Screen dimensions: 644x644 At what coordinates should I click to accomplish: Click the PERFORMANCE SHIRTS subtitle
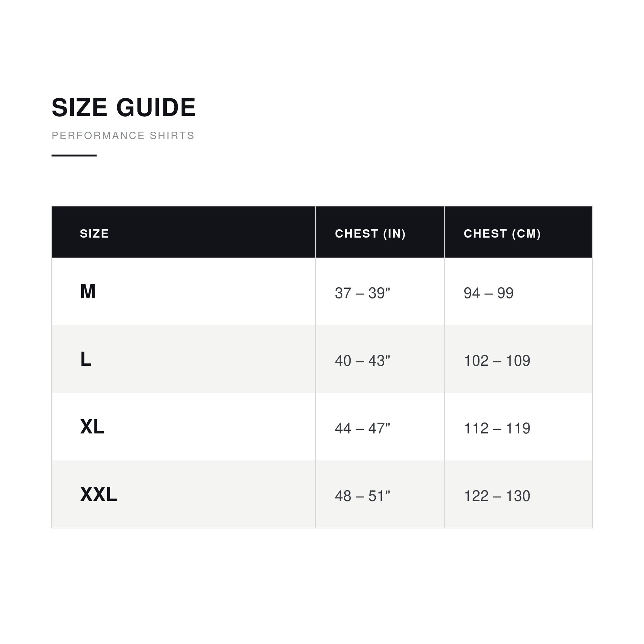[x=123, y=136]
